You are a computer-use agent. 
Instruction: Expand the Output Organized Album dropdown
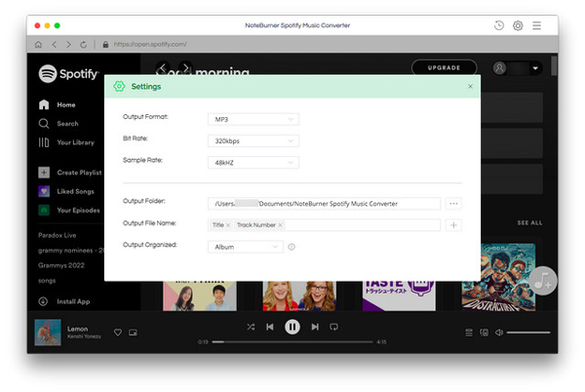[x=245, y=247]
